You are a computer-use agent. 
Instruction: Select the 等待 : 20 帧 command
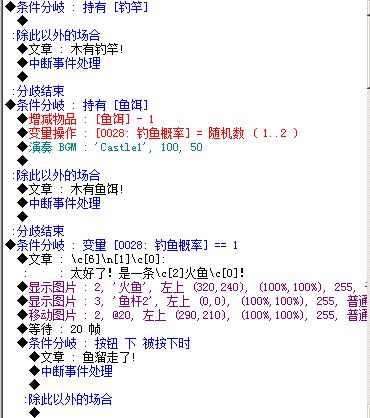[59, 329]
